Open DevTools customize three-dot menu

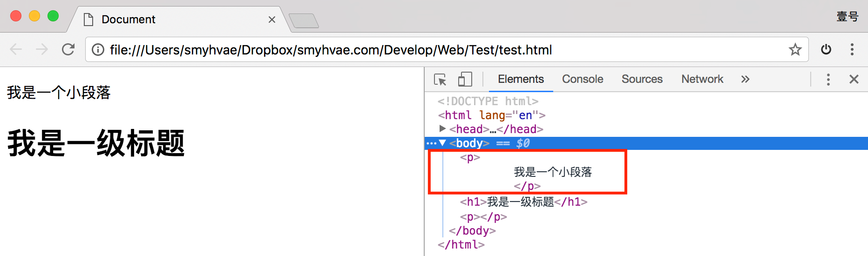coord(828,79)
